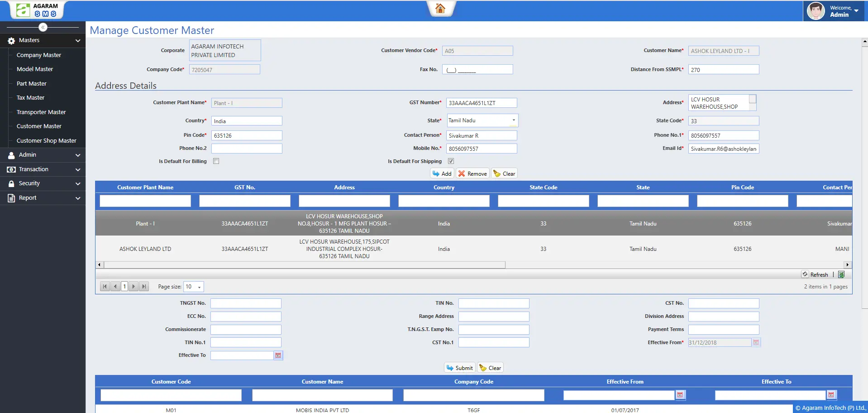Viewport: 868px width, 413px height.
Task: Open the Effective From calendar picker
Action: [756, 342]
